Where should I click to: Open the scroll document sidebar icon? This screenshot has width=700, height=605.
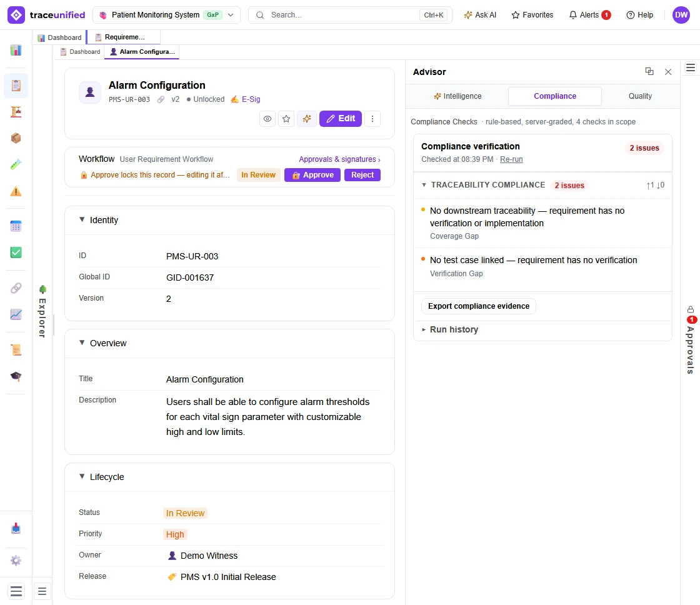click(16, 349)
